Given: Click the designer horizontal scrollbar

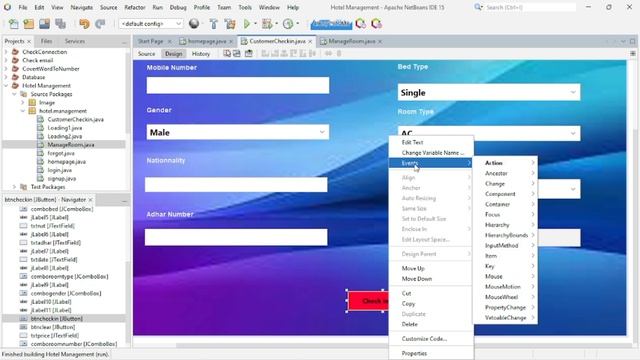Looking at the screenshot, I should (282, 346).
